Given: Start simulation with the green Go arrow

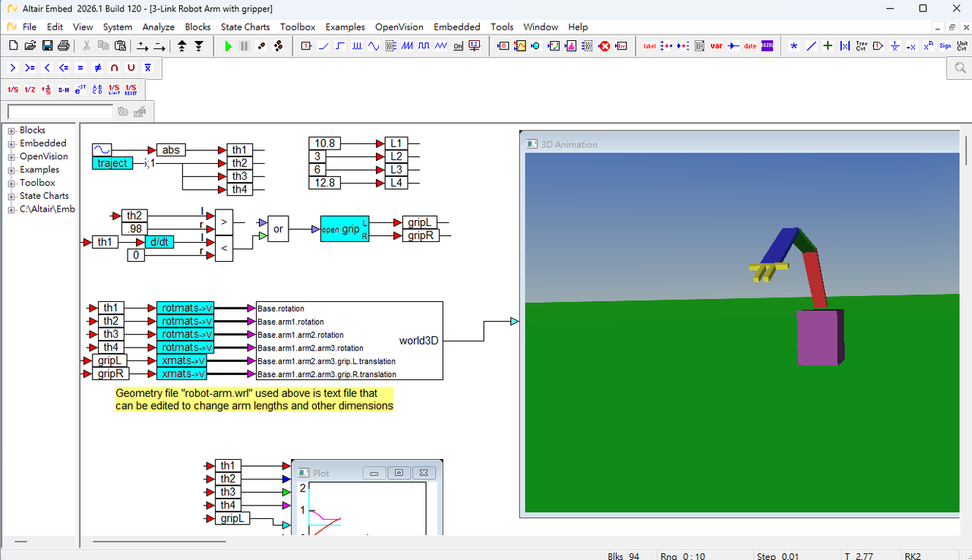Looking at the screenshot, I should 228,46.
